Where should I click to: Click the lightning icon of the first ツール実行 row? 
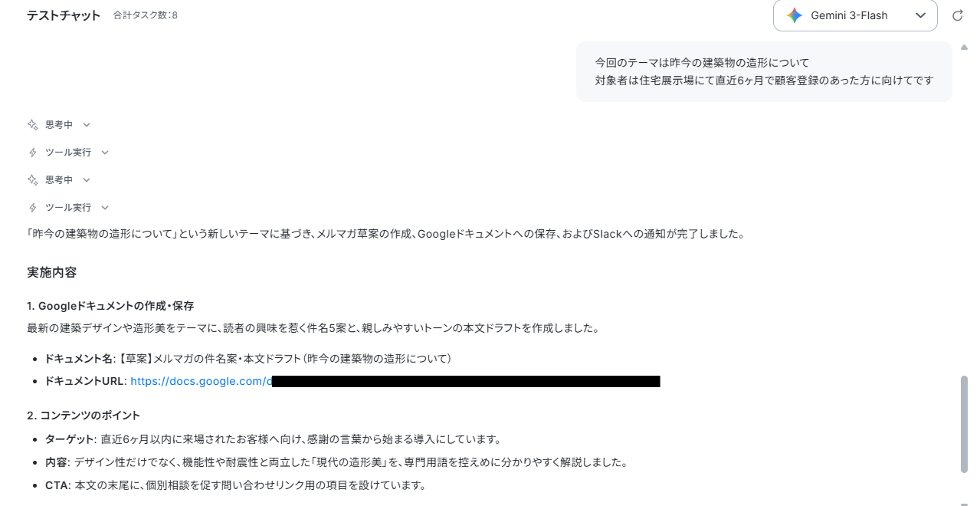click(x=32, y=152)
